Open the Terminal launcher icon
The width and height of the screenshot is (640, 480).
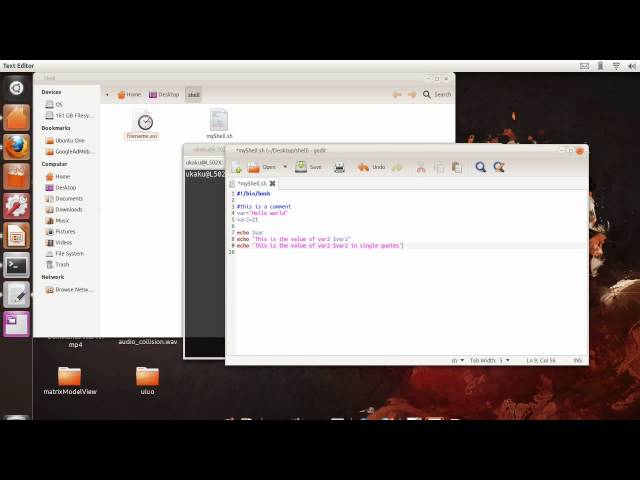tap(16, 265)
